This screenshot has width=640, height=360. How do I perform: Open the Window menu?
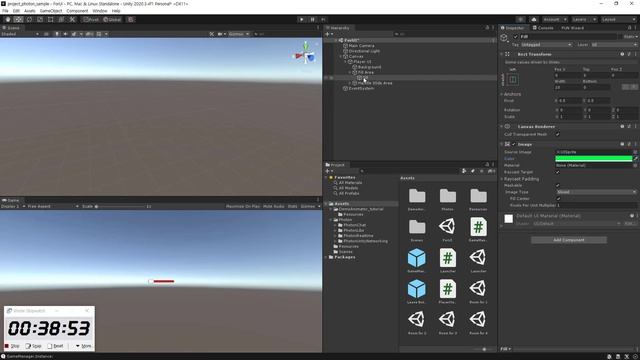100,11
